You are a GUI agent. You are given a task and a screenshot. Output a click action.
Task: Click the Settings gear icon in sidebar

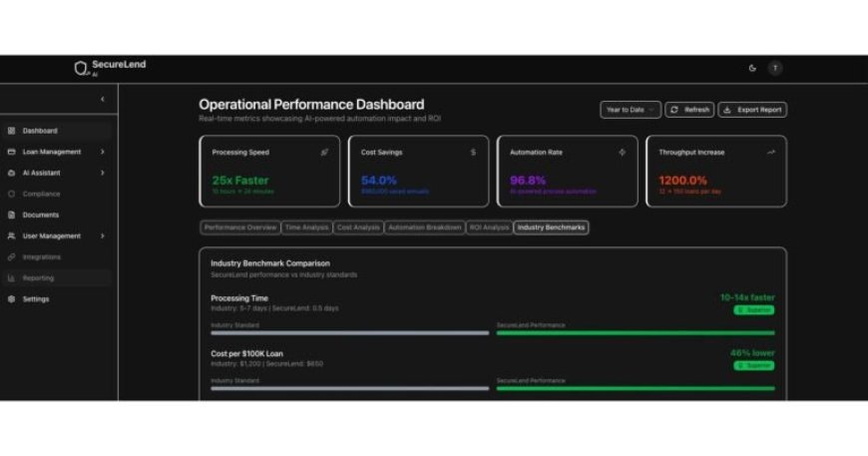point(11,299)
